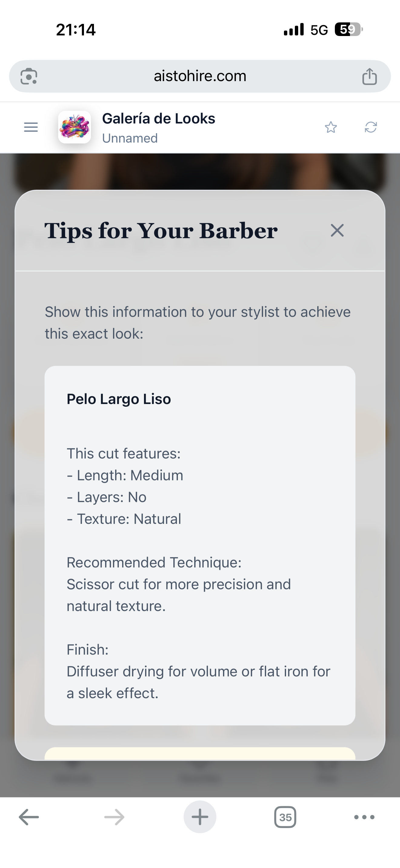400x868 pixels.
Task: Open the camera search lens icon
Action: point(29,76)
